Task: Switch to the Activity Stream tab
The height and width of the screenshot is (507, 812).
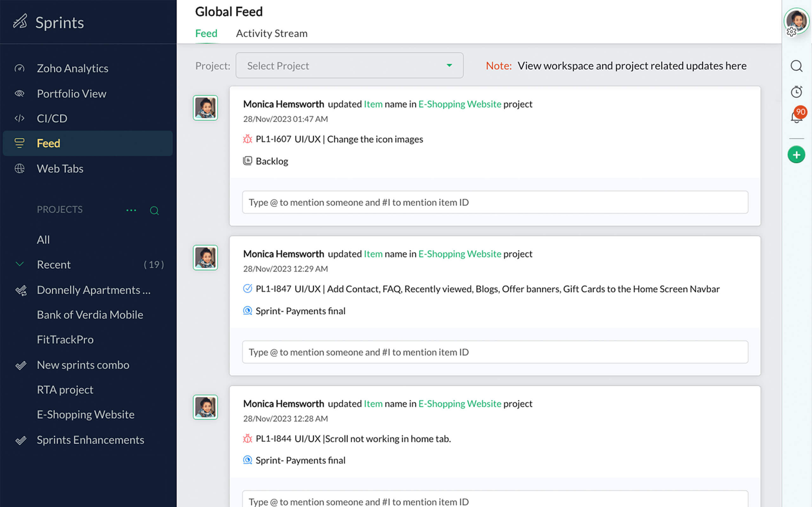Action: (272, 33)
